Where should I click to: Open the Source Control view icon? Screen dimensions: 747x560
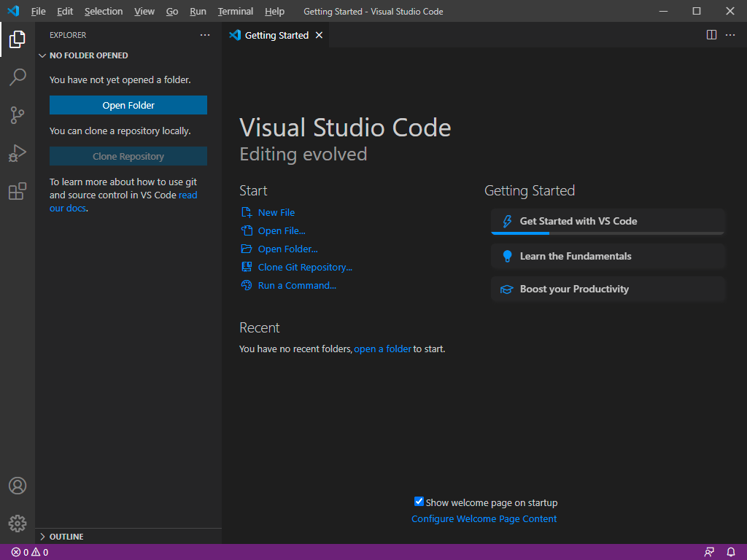[x=18, y=115]
